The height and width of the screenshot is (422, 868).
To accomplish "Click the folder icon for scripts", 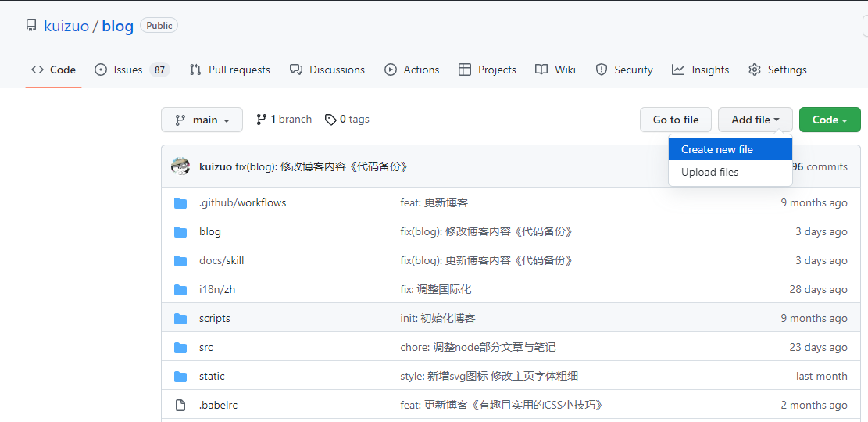I will pyautogui.click(x=180, y=318).
